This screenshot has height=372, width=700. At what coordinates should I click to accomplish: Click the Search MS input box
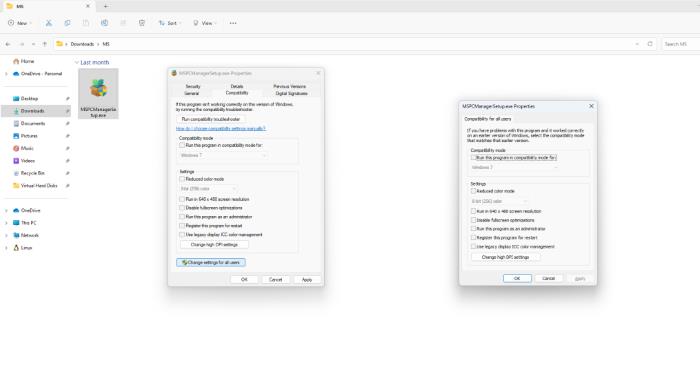[680, 44]
